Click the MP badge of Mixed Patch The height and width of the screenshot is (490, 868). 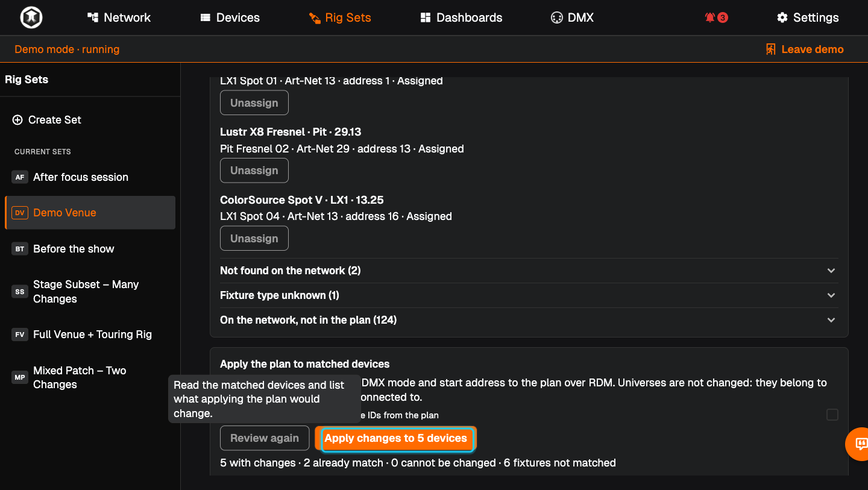20,377
